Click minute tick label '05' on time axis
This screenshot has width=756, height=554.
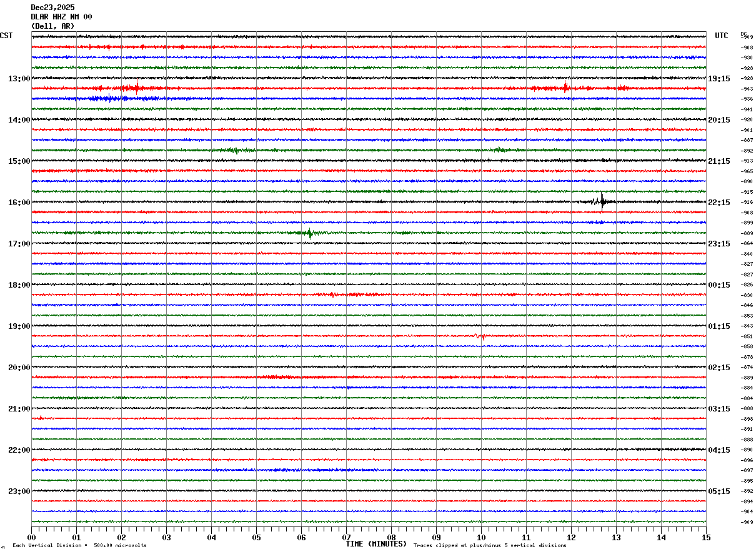(256, 537)
